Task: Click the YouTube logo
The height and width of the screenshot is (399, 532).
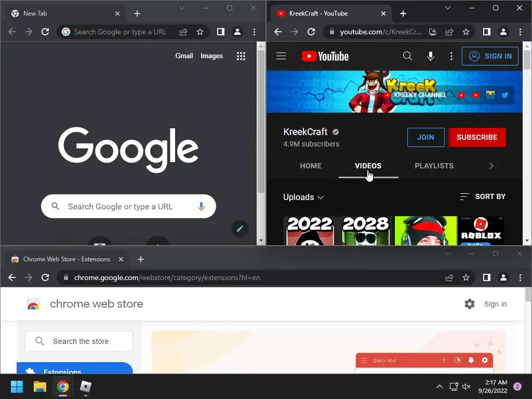Action: click(x=325, y=56)
